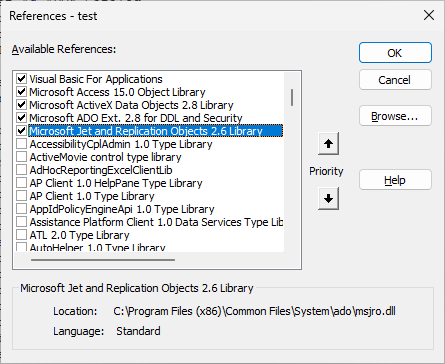445x364 pixels.
Task: Check Assistance Platform Client Data Services checkbox
Action: (x=21, y=222)
